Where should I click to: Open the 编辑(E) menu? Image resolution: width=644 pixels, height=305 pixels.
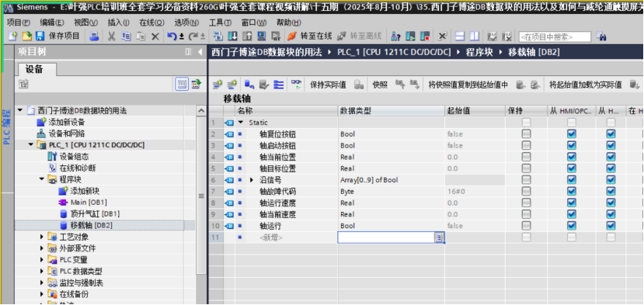click(x=52, y=23)
